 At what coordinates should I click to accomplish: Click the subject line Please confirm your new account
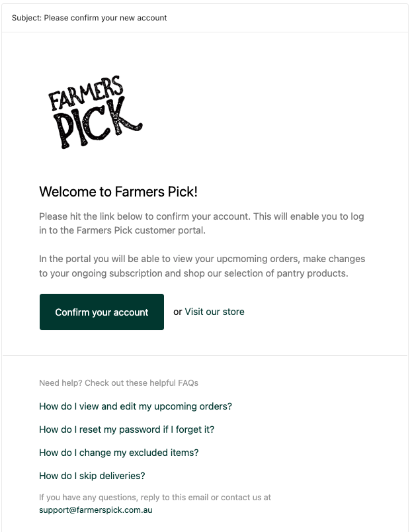pyautogui.click(x=105, y=18)
